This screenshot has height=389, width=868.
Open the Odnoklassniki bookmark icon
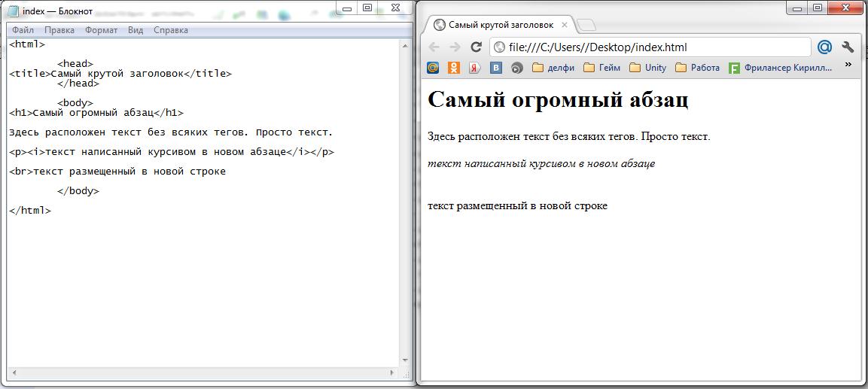[454, 68]
